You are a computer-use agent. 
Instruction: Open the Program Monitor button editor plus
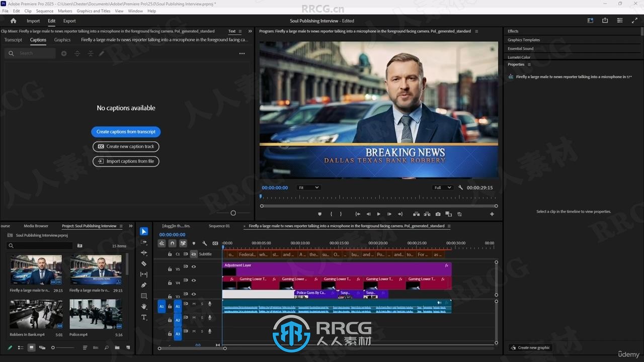coord(492,214)
